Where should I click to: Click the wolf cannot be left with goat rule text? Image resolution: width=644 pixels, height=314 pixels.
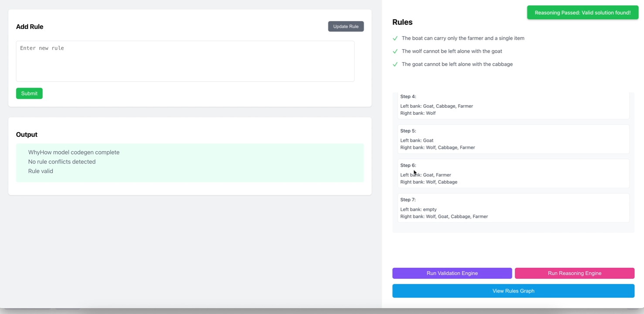click(x=452, y=51)
